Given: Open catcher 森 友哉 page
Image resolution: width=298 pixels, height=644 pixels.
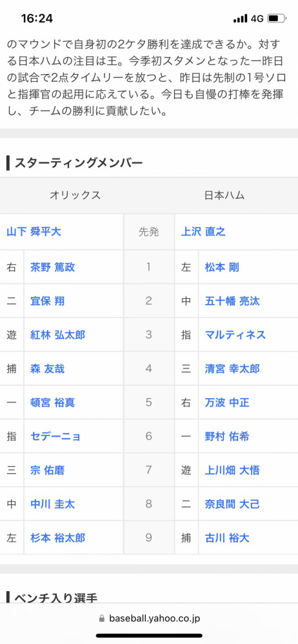Looking at the screenshot, I should point(47,368).
